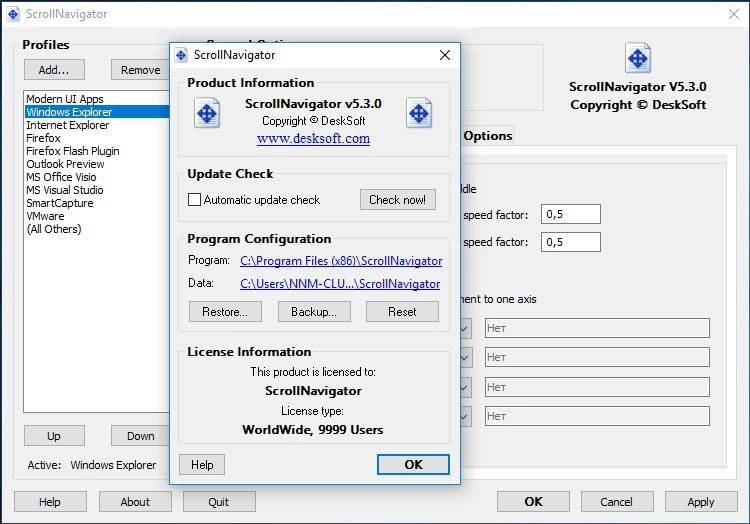Click the second Нет hotkey field
This screenshot has height=524, width=750.
[x=597, y=357]
